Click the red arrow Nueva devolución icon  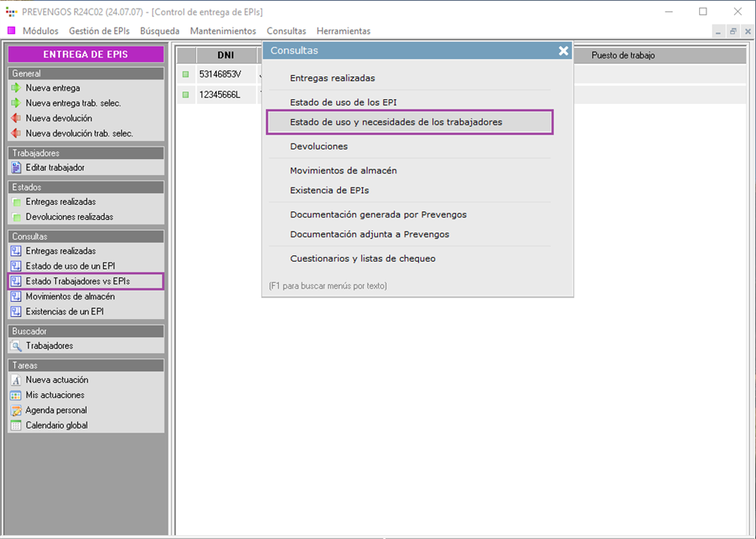point(16,118)
